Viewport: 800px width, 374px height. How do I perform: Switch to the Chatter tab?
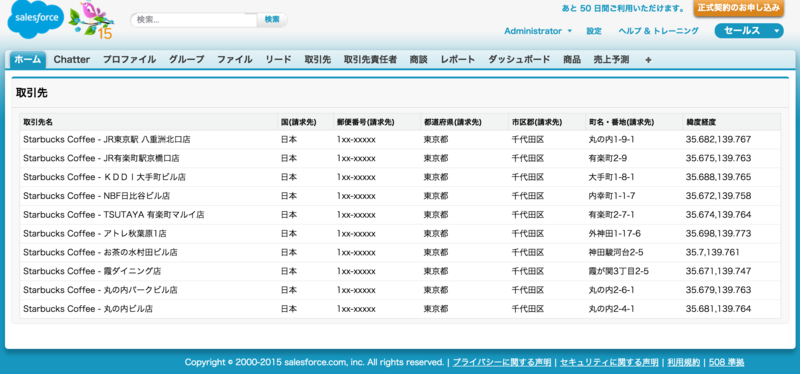click(x=72, y=60)
